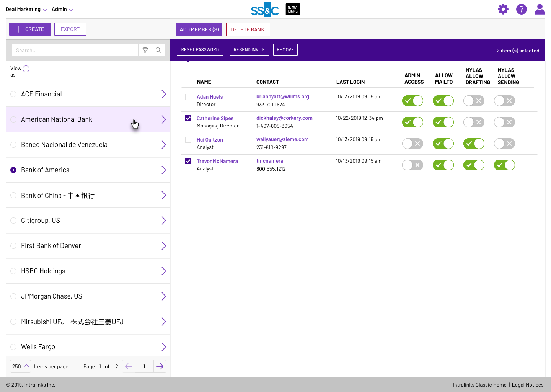Disable Nylas Allow Drafting for Hui Quitzon
This screenshot has width=551, height=392.
(474, 144)
